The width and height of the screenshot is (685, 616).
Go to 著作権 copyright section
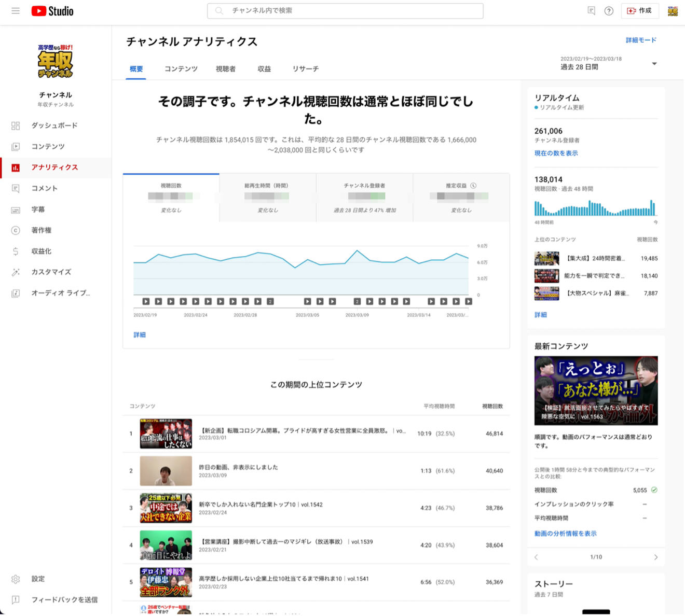coord(41,230)
